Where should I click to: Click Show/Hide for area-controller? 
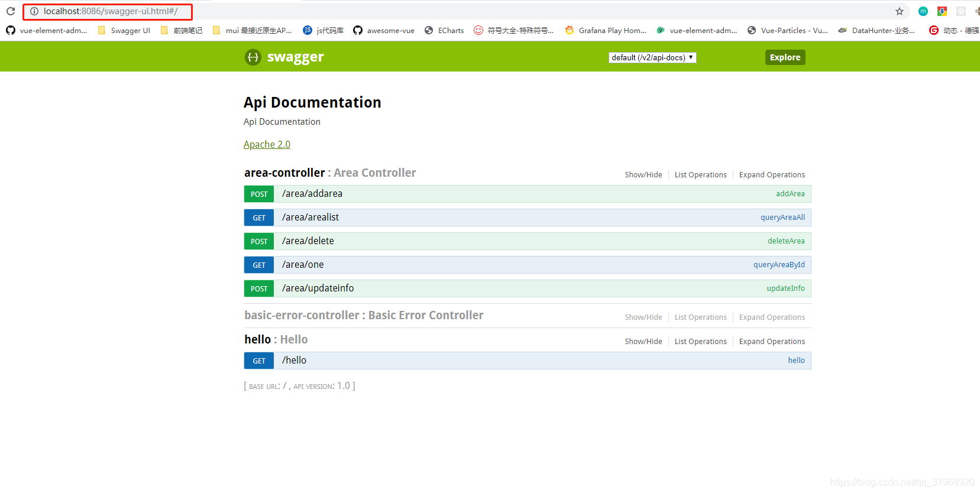click(643, 175)
